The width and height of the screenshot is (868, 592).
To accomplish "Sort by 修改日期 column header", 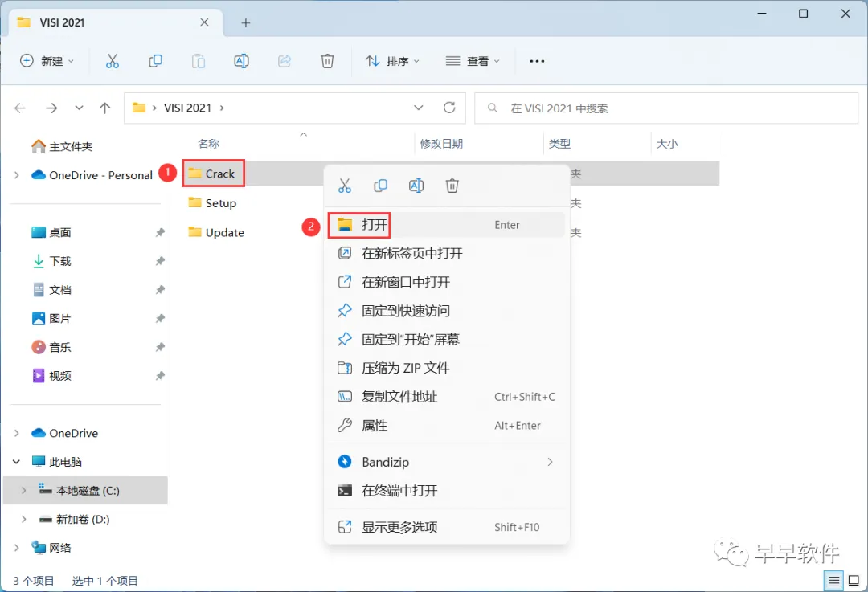I will (x=441, y=144).
